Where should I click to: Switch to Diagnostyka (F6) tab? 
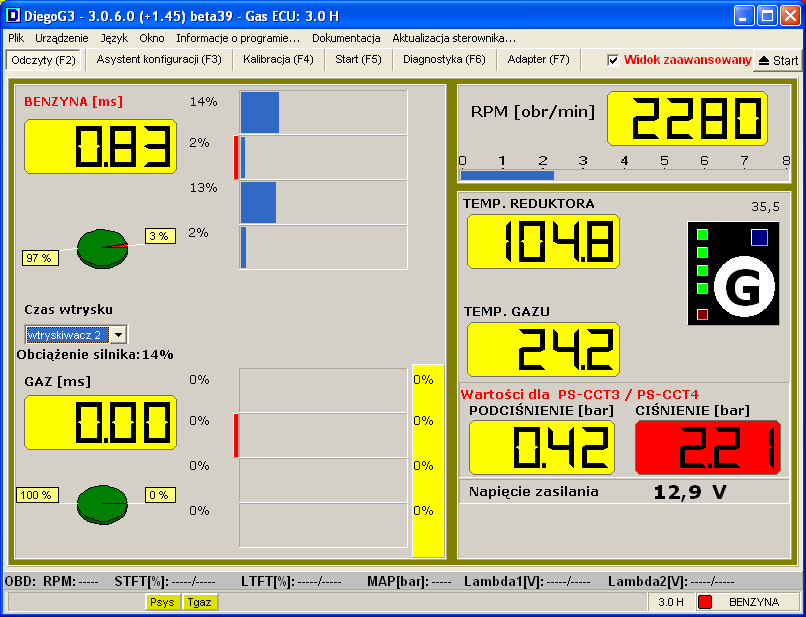444,60
